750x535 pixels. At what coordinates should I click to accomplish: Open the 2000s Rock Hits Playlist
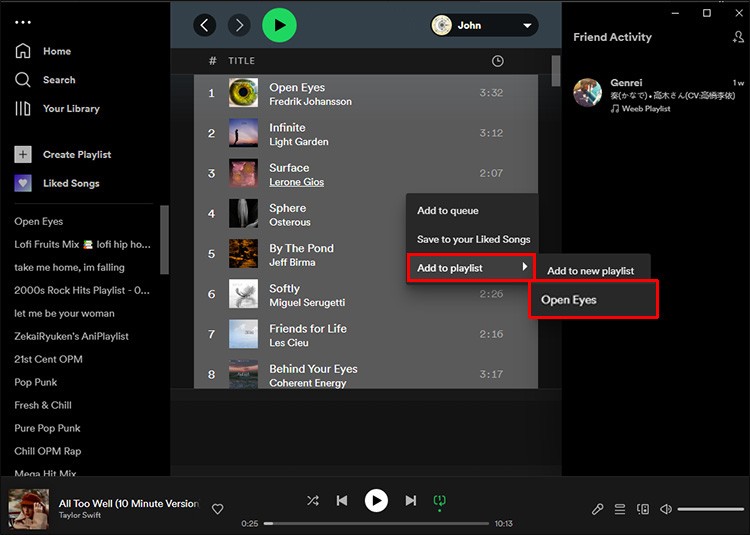tap(82, 290)
